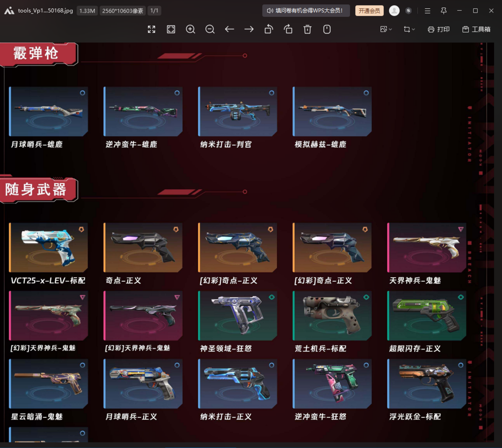This screenshot has width=502, height=448.
Task: Open the 工具箱 toolbox
Action: 476,29
